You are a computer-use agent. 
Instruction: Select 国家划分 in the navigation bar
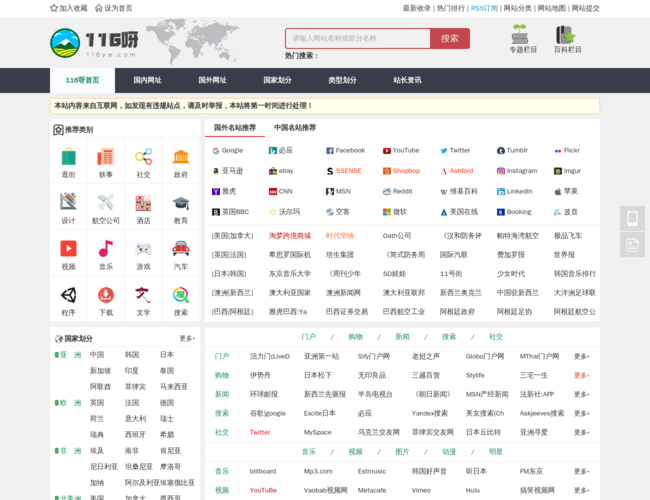coord(277,80)
